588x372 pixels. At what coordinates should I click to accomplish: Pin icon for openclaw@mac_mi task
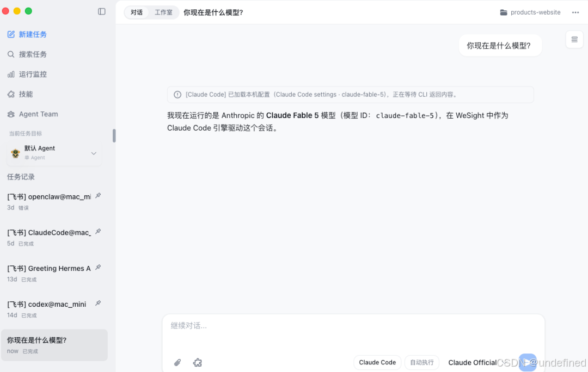[98, 196]
